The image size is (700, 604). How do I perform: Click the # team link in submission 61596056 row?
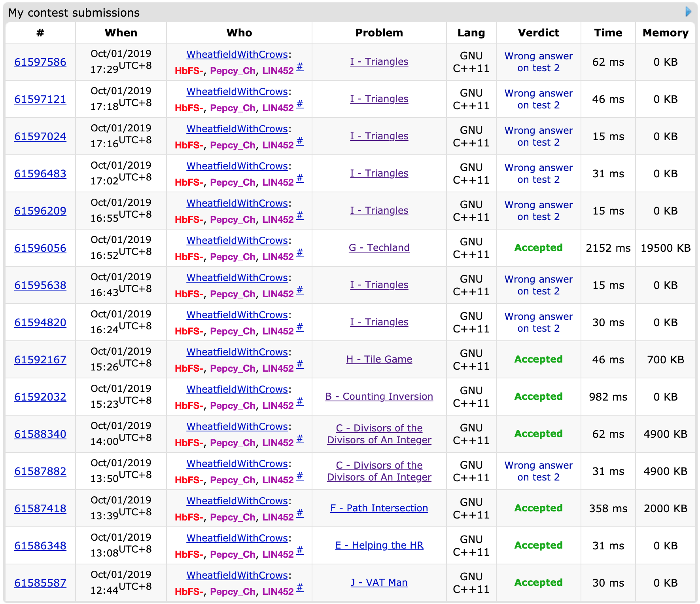click(300, 253)
